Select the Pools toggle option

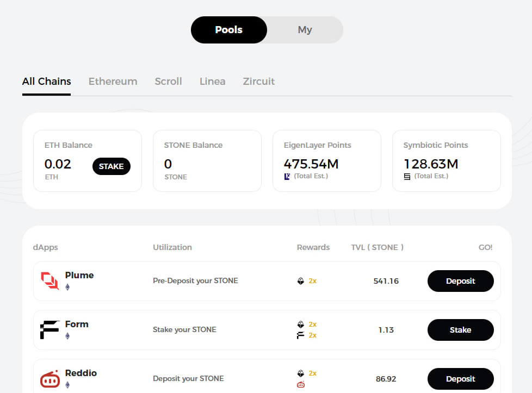228,30
